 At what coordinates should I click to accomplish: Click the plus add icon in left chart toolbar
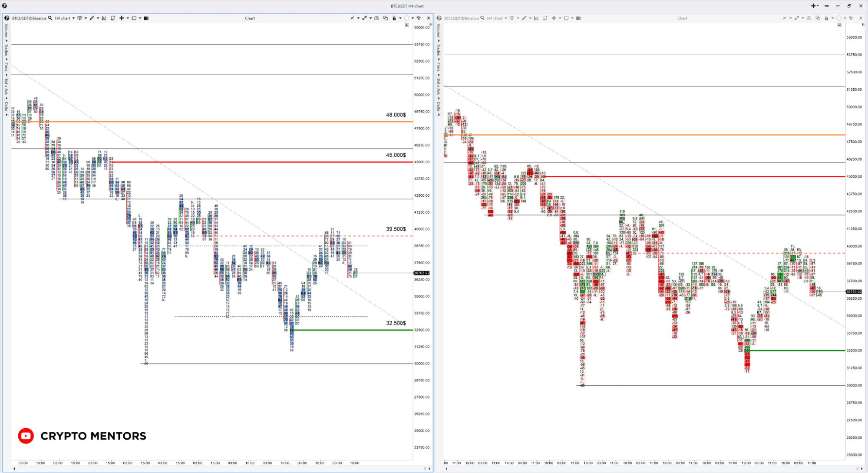(x=122, y=18)
